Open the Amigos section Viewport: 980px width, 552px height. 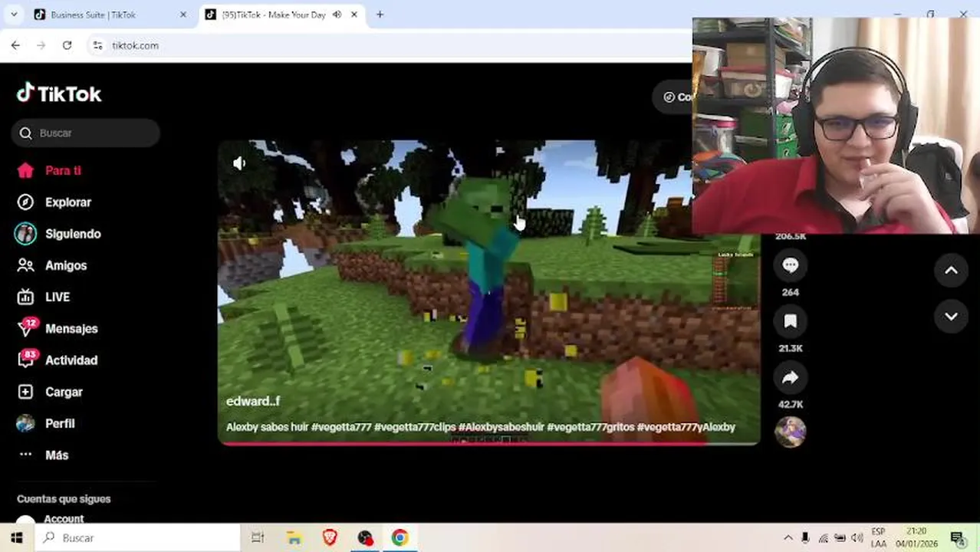[x=51, y=265]
